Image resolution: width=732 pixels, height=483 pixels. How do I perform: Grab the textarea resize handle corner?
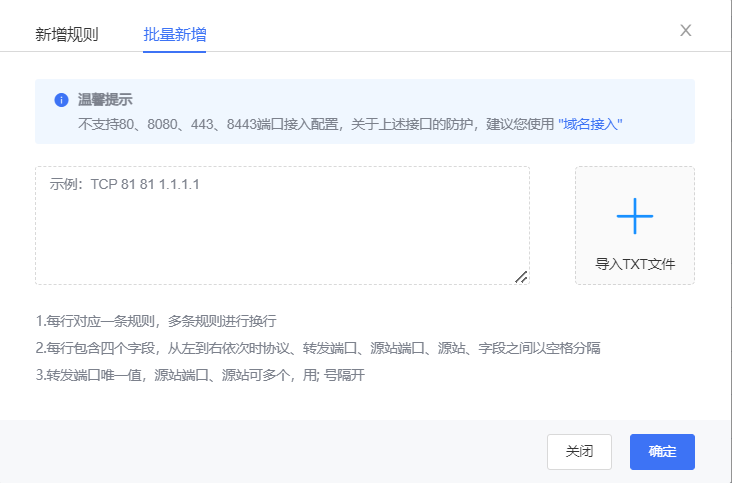pos(521,277)
